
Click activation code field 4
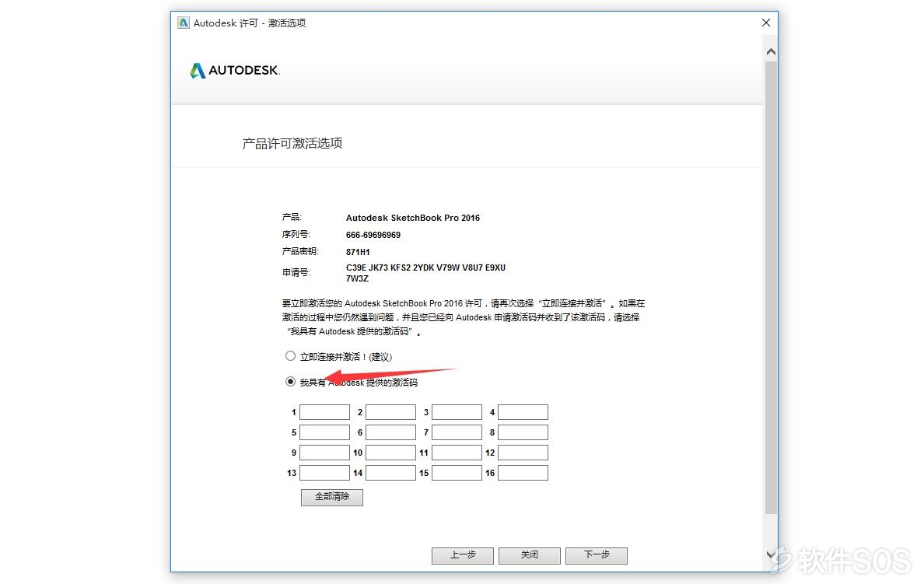[x=523, y=412]
